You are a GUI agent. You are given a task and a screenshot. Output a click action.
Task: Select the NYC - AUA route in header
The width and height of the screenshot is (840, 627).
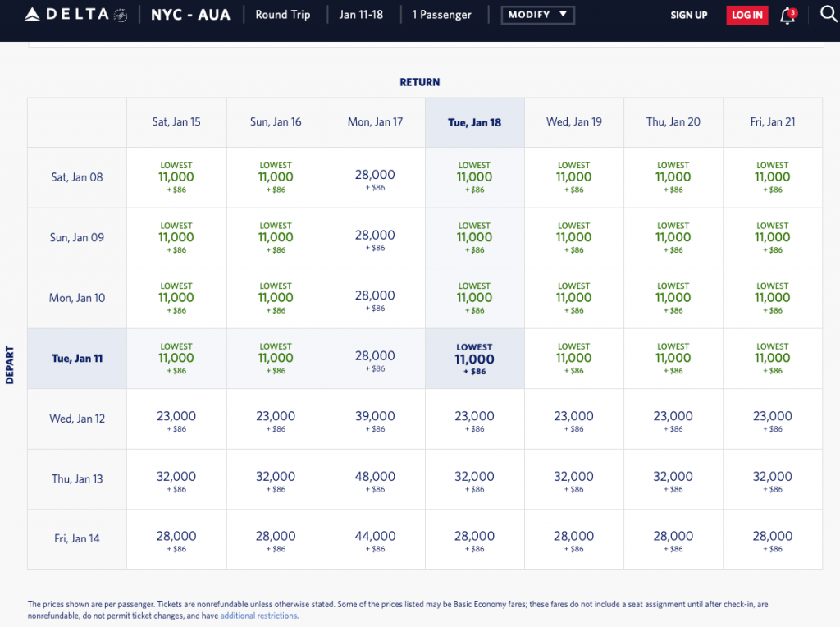coord(190,15)
